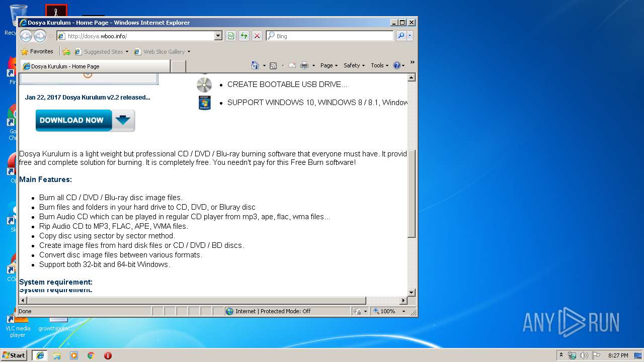The height and width of the screenshot is (362, 644).
Task: Expand the Home button dropdown arrow
Action: (x=264, y=65)
